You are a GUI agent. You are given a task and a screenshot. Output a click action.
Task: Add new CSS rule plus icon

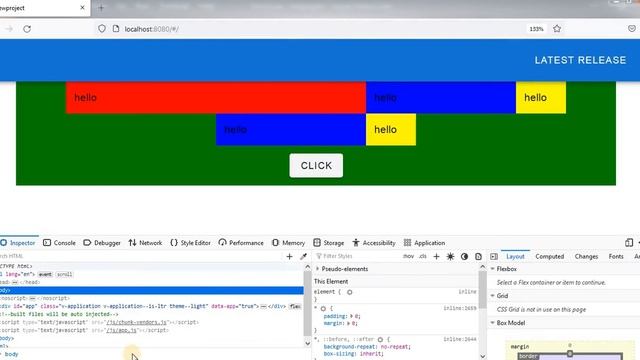[x=436, y=256]
